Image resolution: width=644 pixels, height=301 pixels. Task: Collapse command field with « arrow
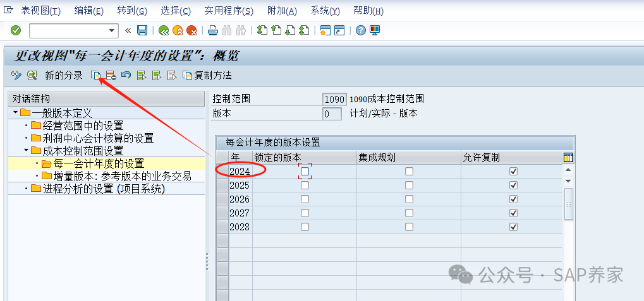[x=128, y=30]
